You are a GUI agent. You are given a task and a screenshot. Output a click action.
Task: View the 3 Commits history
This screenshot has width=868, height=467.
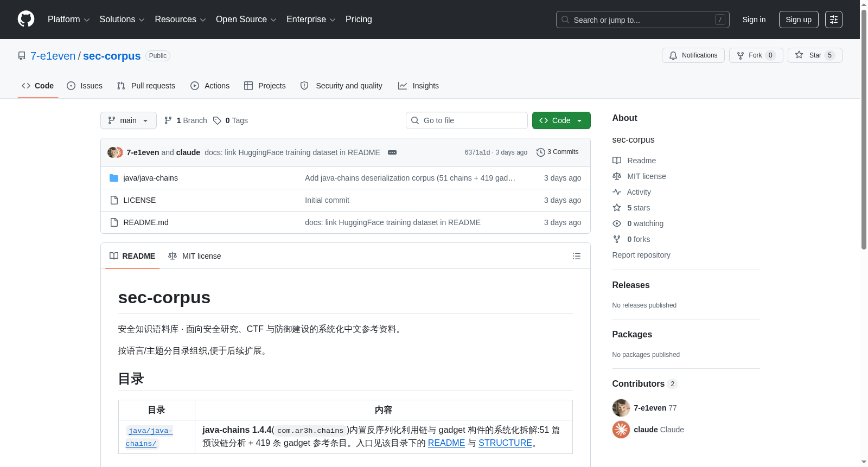[557, 152]
